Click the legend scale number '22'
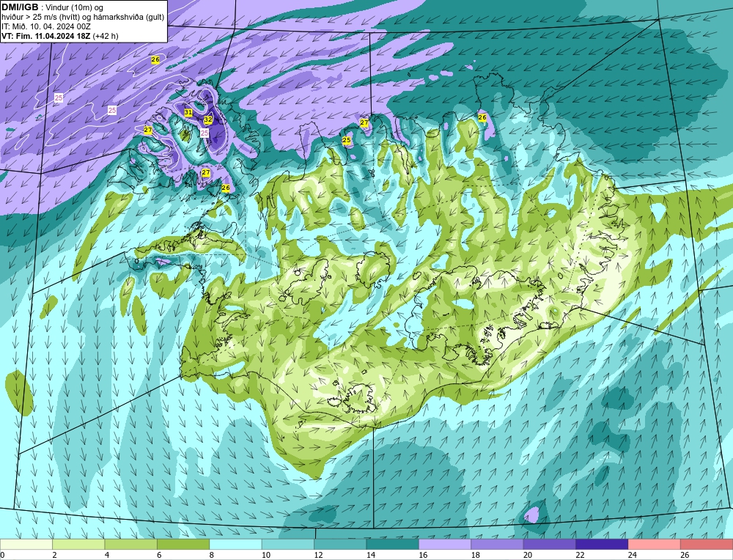Viewport: 733px width, 560px height. [580, 555]
